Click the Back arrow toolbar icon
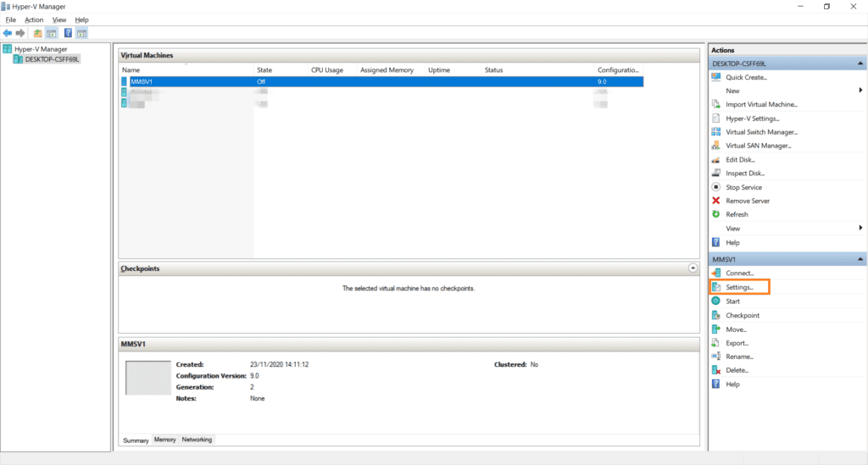Screen dimensions: 868x465 click(7, 33)
